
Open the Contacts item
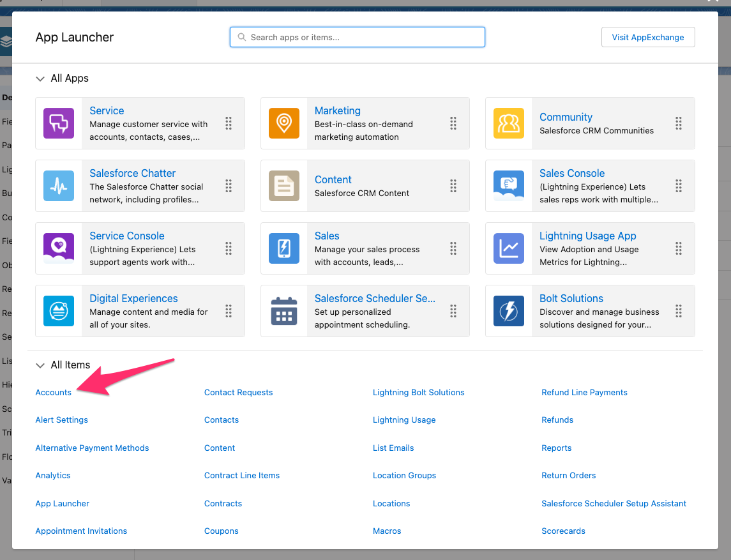(222, 420)
